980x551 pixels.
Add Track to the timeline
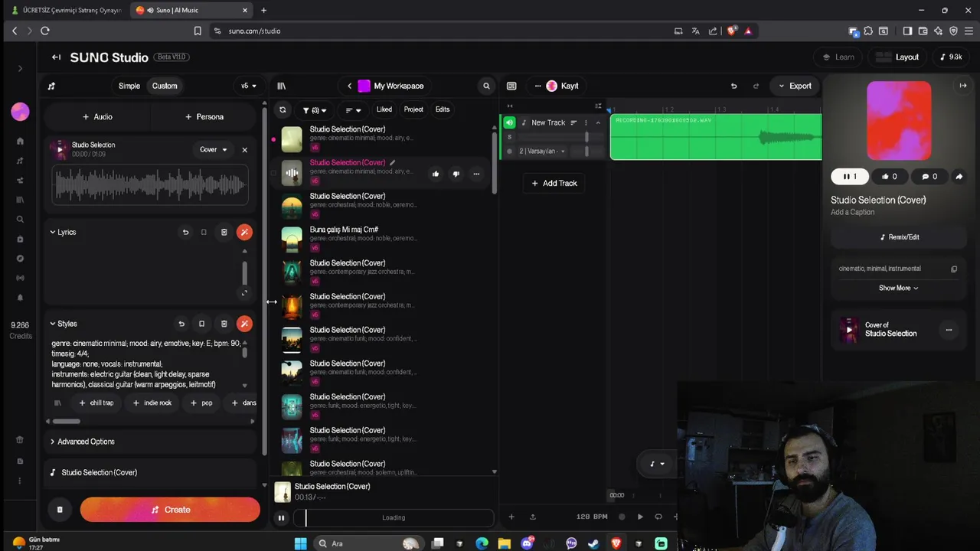point(554,184)
